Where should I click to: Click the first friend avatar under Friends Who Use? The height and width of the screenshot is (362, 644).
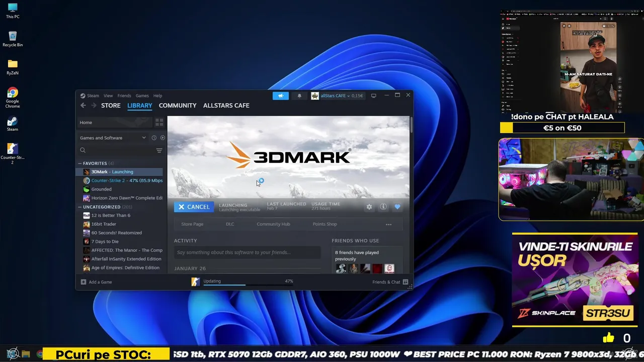341,268
